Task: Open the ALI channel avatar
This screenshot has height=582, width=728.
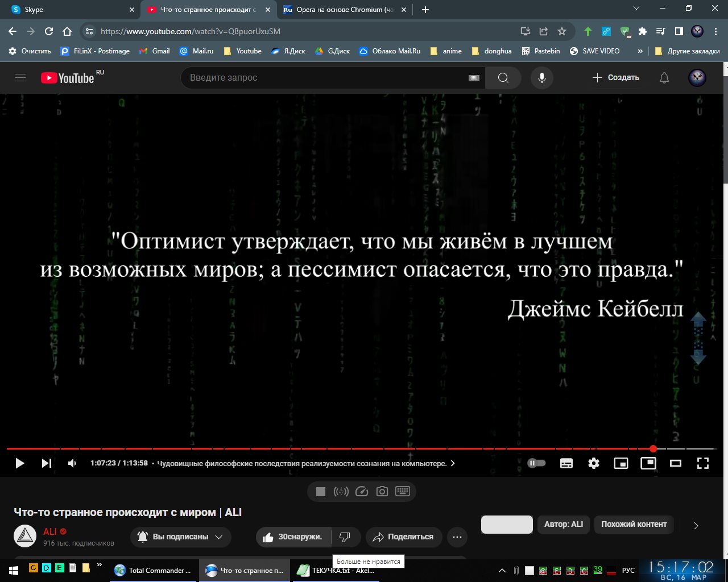Action: click(25, 537)
